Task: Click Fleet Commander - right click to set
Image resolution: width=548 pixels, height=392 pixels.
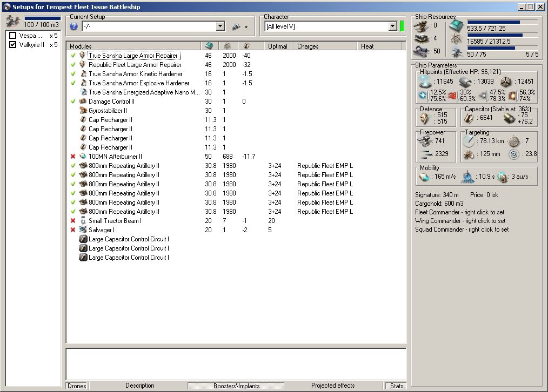Action: coord(460,212)
